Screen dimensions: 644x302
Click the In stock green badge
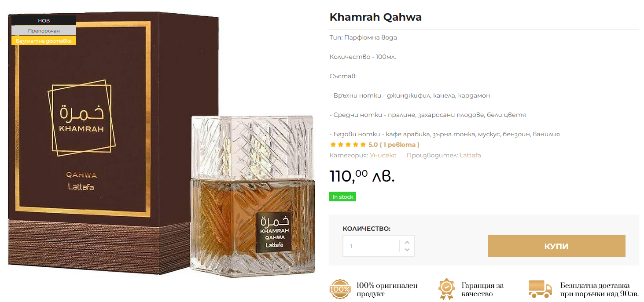(343, 197)
